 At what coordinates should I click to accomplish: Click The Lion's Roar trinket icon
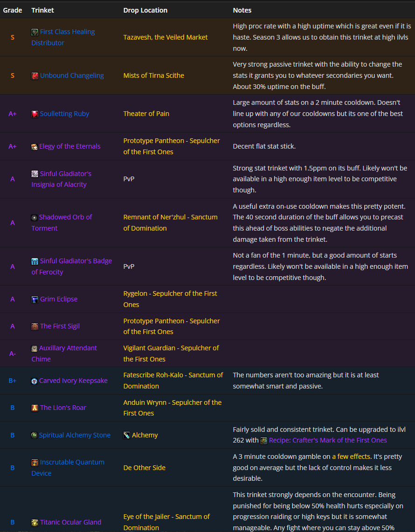click(35, 408)
